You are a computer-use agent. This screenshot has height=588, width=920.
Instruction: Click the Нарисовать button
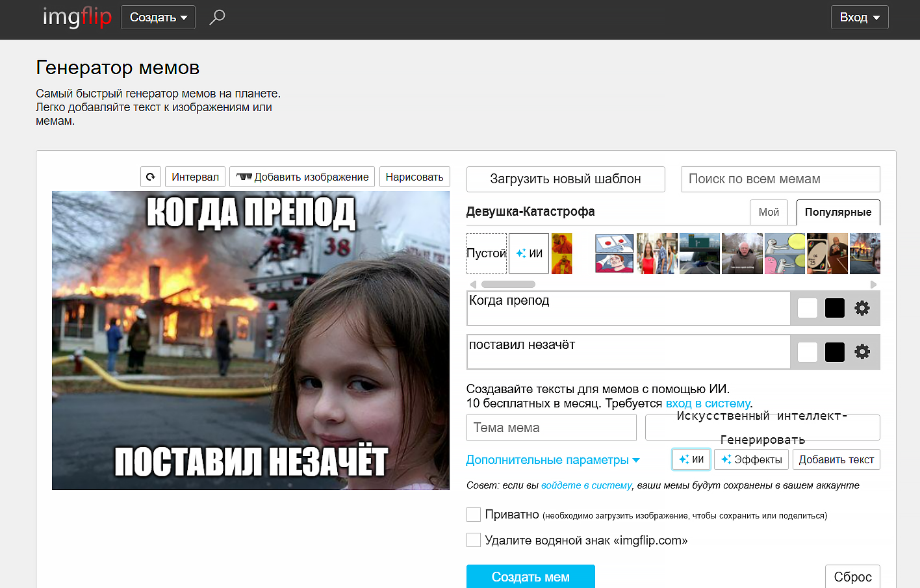tap(415, 177)
